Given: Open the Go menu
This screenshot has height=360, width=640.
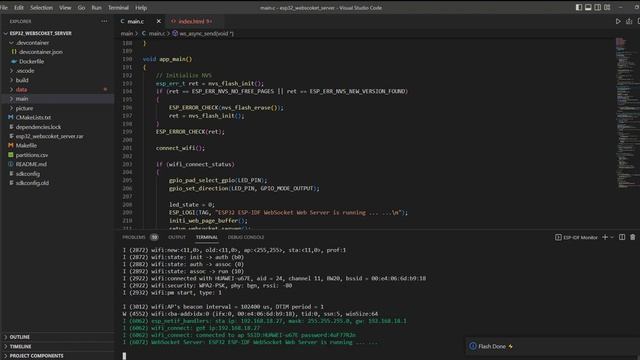Looking at the screenshot, I should coord(81,7).
